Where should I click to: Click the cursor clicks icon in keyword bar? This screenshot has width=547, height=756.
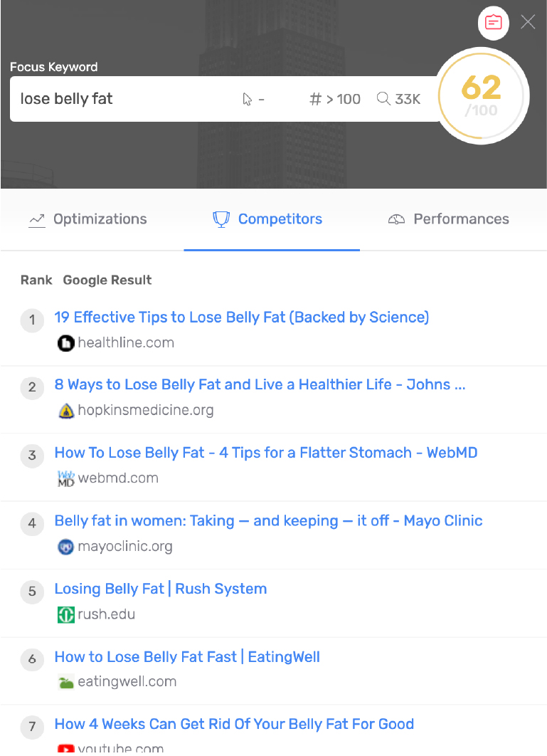[x=247, y=99]
